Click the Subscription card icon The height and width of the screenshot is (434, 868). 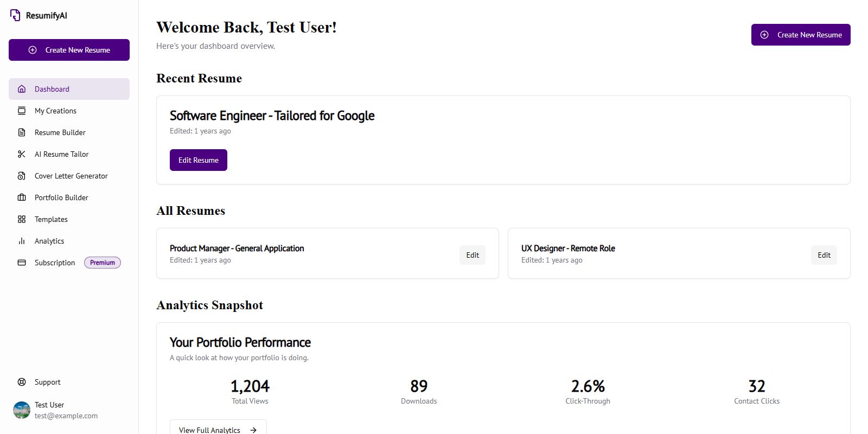click(x=22, y=263)
